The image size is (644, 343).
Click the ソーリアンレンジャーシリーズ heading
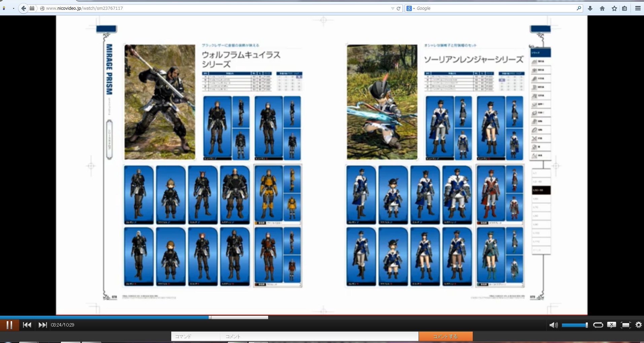474,60
